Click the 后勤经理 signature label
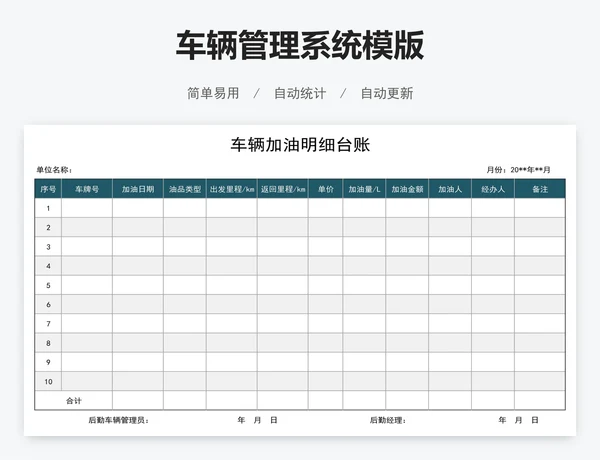Image resolution: width=600 pixels, height=460 pixels. point(387,420)
